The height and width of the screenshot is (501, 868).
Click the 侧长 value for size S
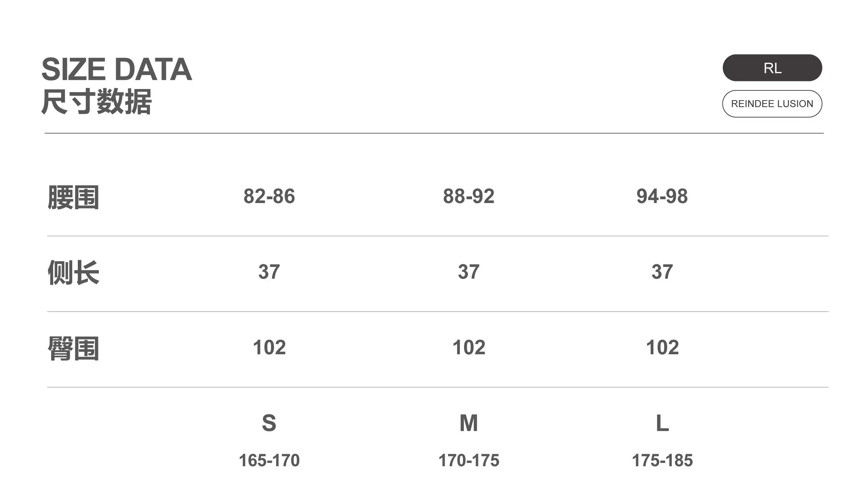[x=269, y=272]
